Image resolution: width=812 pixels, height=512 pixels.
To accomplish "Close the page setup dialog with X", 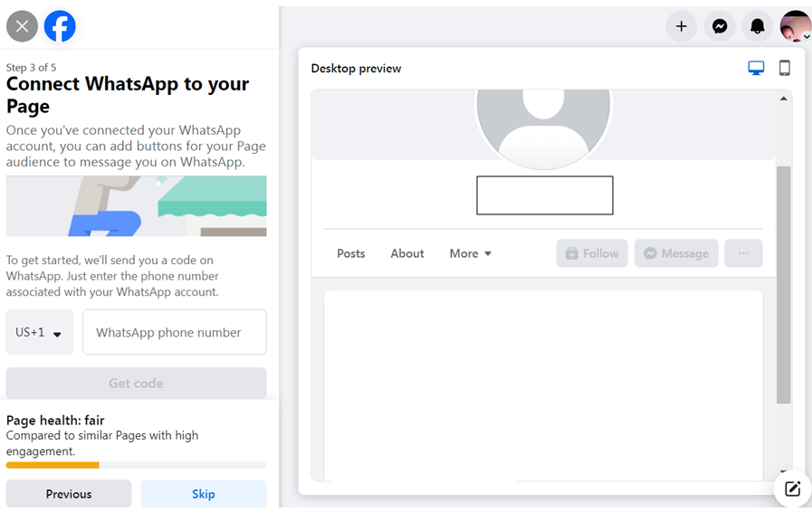I will tap(22, 26).
